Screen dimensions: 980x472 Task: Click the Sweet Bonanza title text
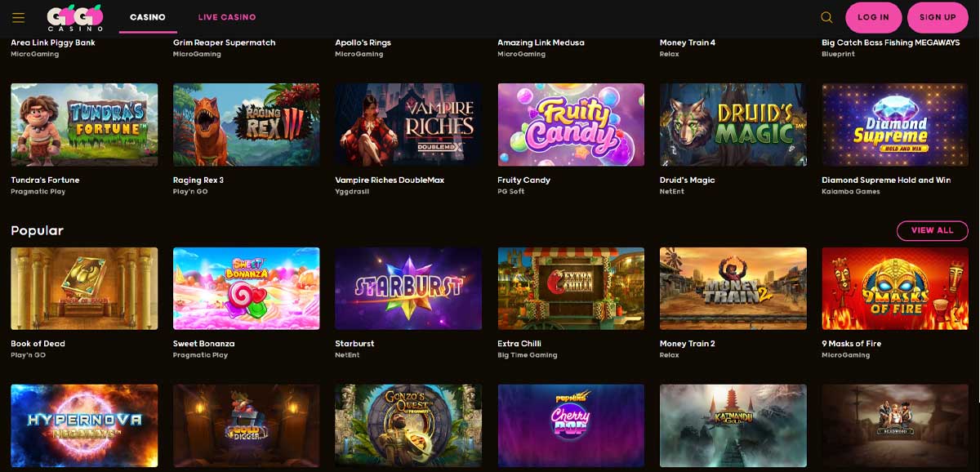(203, 344)
